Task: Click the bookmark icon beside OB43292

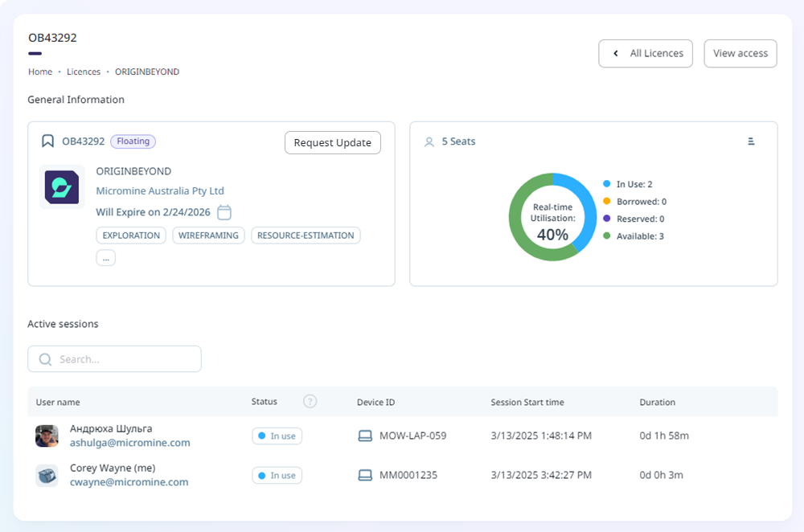Action: pyautogui.click(x=47, y=141)
